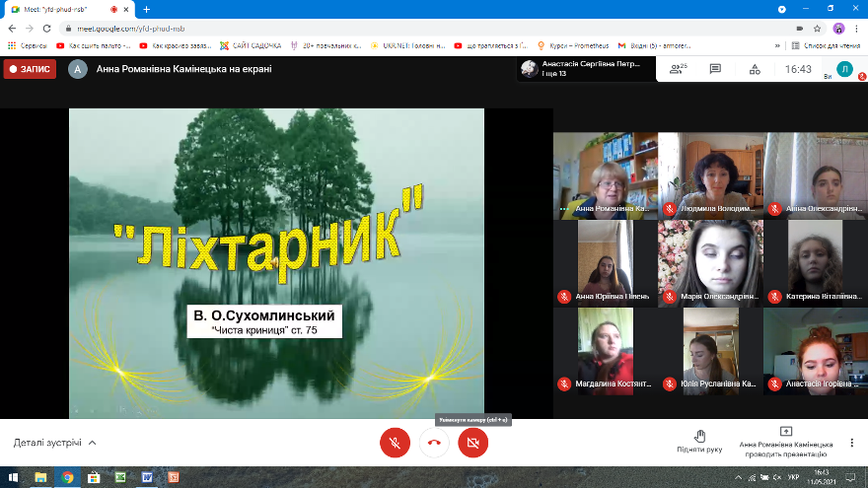Select Анна Юріївна video tile
868x488 pixels.
pyautogui.click(x=606, y=263)
